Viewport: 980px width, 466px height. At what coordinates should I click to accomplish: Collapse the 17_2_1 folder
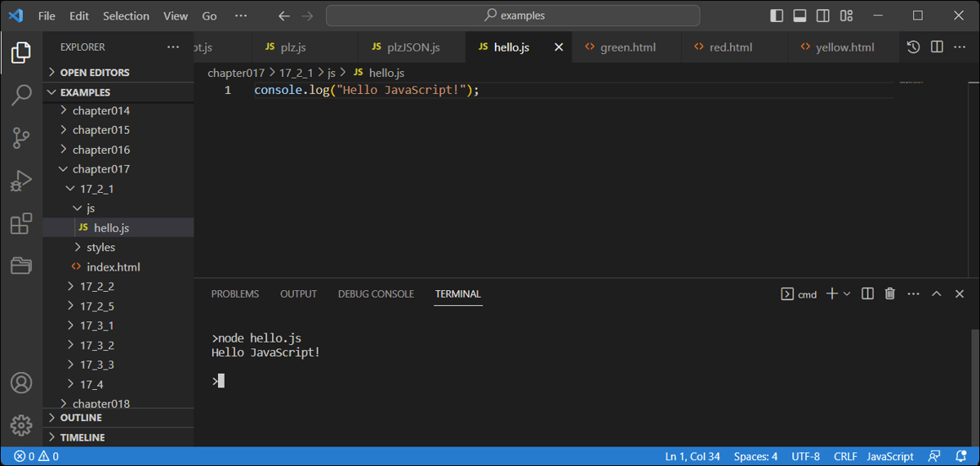(118, 189)
